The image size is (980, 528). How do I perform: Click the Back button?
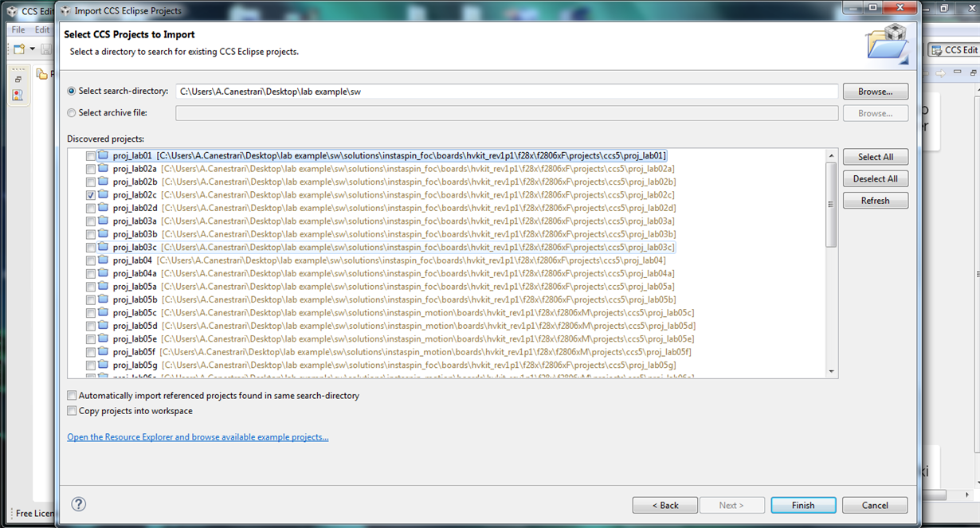(x=665, y=505)
